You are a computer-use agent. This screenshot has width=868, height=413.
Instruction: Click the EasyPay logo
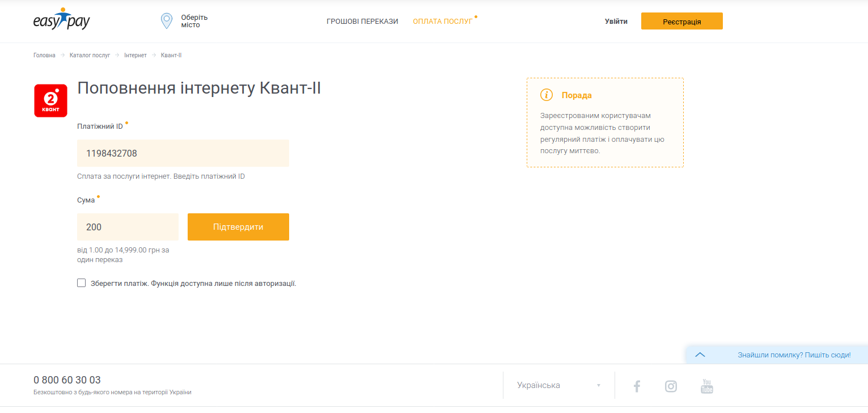tap(62, 20)
